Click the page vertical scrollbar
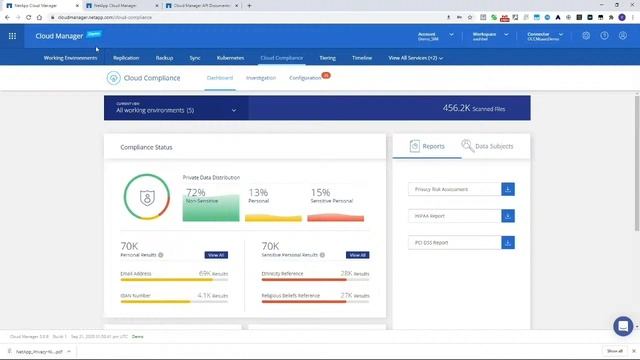The image size is (640, 360). tap(637, 163)
